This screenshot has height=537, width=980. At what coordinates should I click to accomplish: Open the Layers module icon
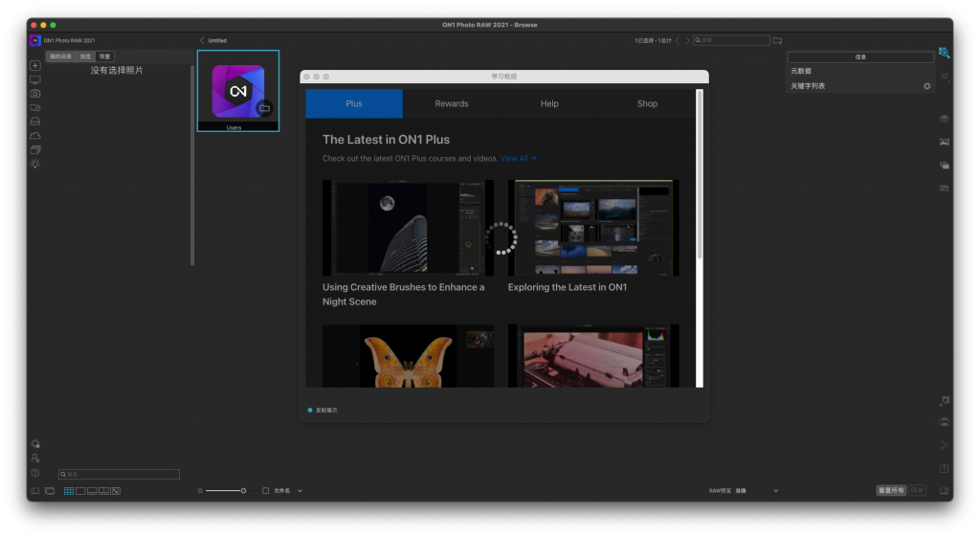tap(944, 119)
